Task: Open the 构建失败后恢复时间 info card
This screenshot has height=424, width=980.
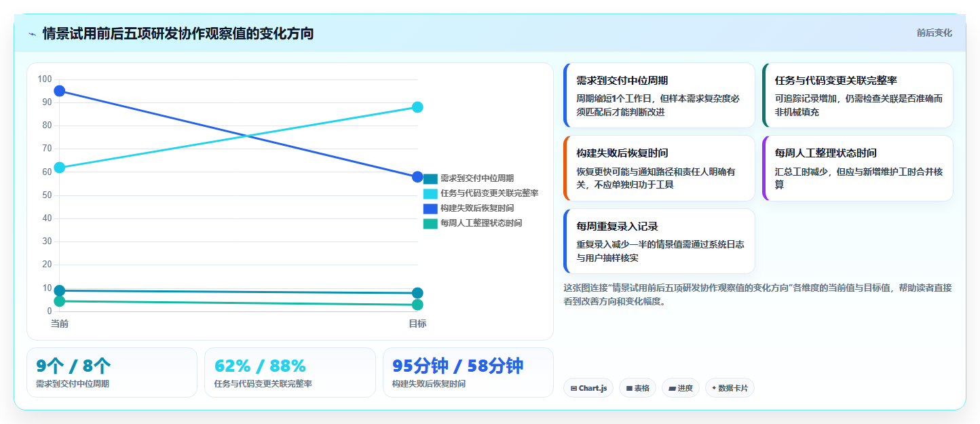Action: 659,168
